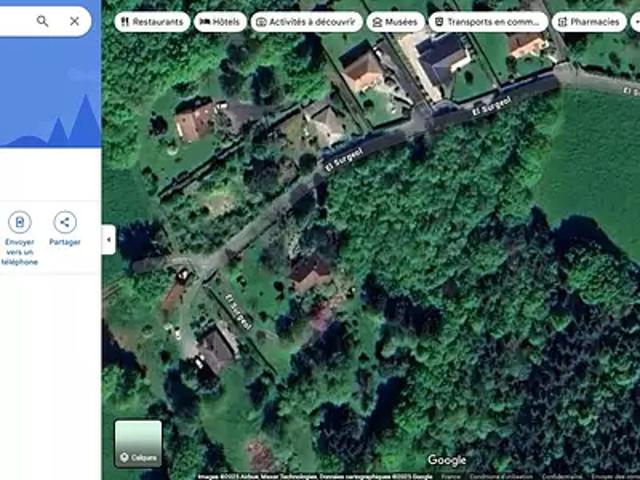Select the Transports en commun chip
This screenshot has height=480, width=640.
coord(487,21)
